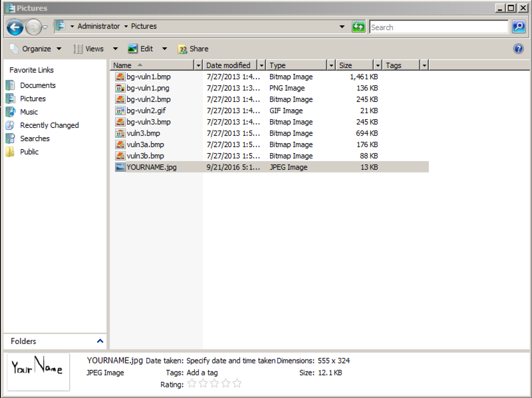Select the bg-vuln1.bmp file icon
The height and width of the screenshot is (398, 532).
(x=120, y=77)
